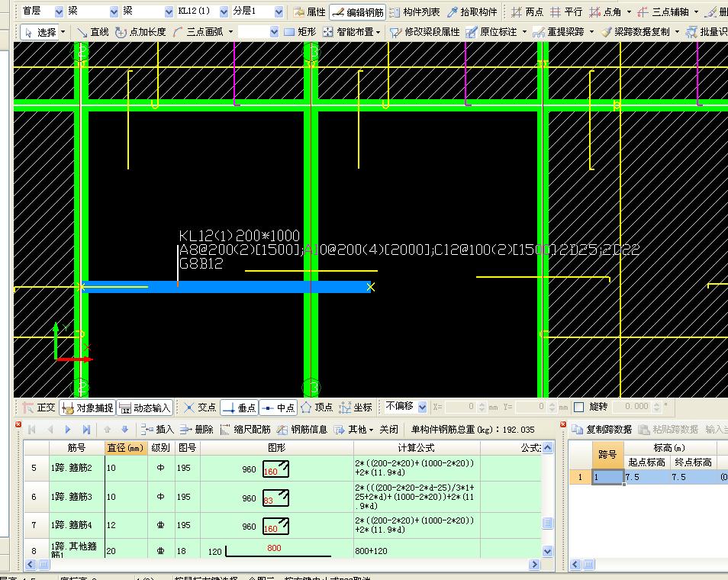Click 缩尺配筋 scaled rebar tool

(x=245, y=430)
